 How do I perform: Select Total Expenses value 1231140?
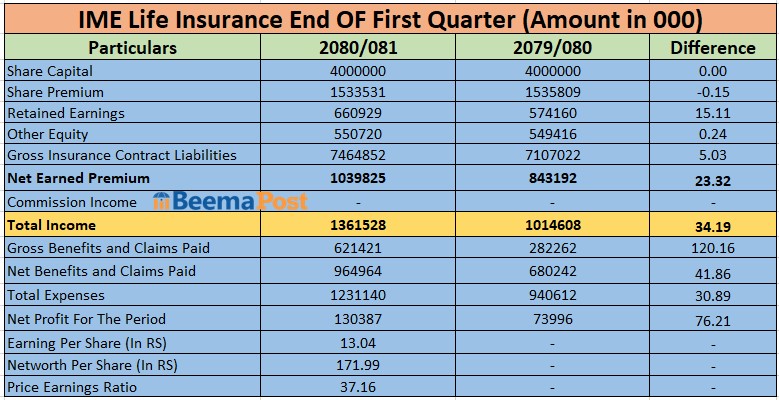pos(357,295)
